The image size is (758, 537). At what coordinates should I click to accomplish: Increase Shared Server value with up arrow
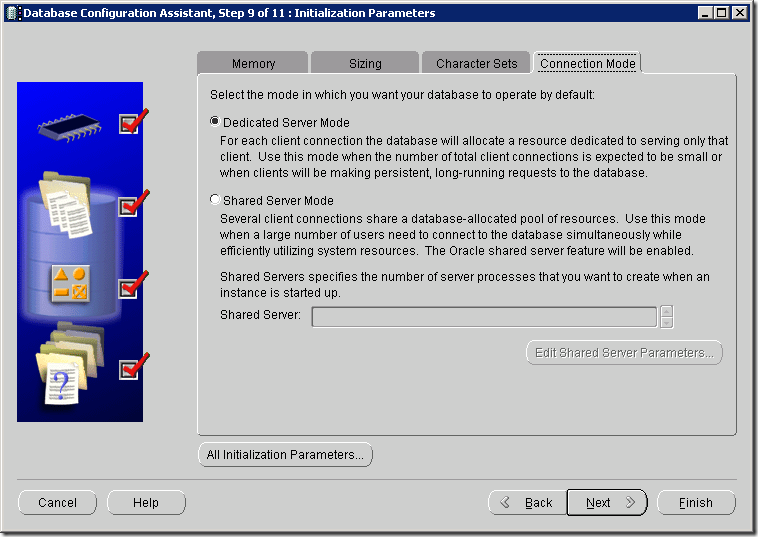click(667, 311)
